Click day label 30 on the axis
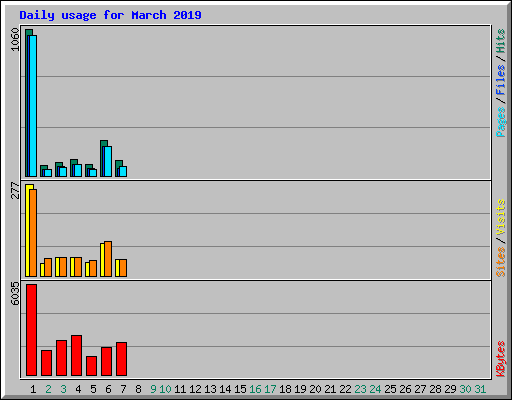This screenshot has height=400, width=512. 465,389
